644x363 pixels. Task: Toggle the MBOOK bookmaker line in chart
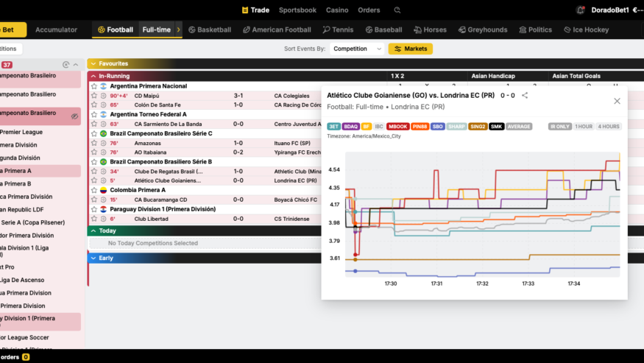397,127
